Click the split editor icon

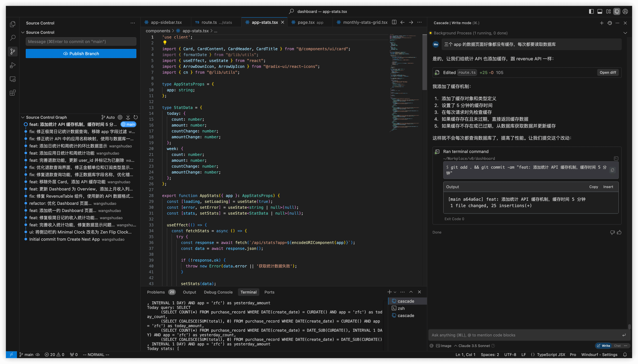tap(394, 22)
